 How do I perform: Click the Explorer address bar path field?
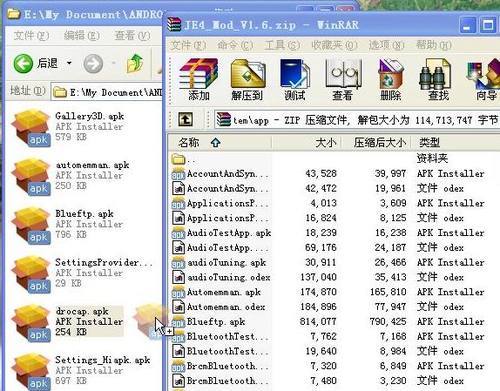107,92
